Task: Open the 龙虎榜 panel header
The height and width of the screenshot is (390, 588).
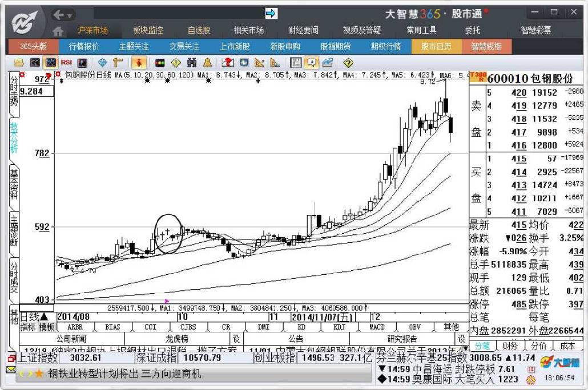Action: point(177,339)
